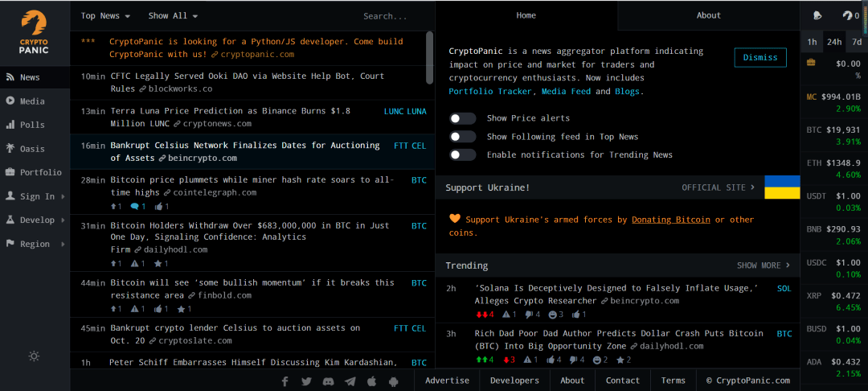Open the Top News dropdown
Screen dimensions: 868x391
(x=106, y=15)
